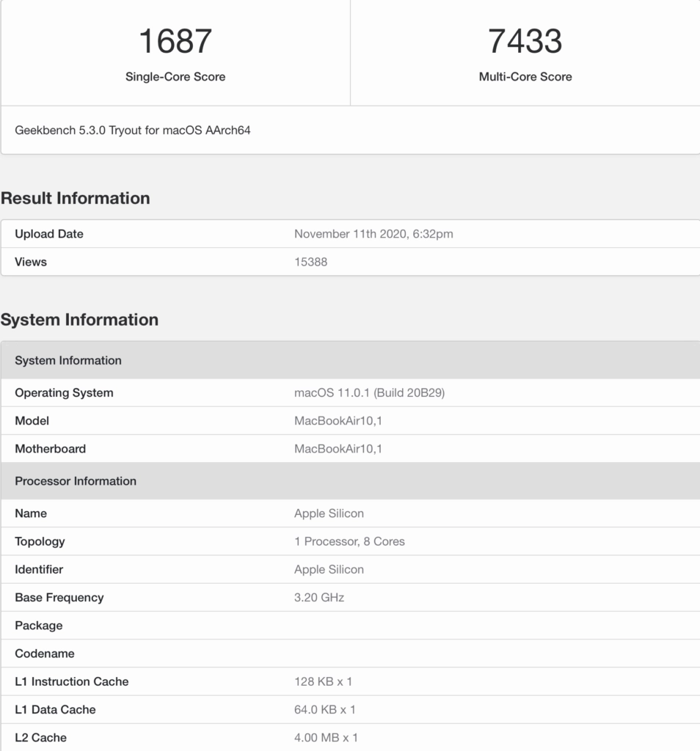Click the System Information table header row
700x751 pixels.
pos(350,360)
